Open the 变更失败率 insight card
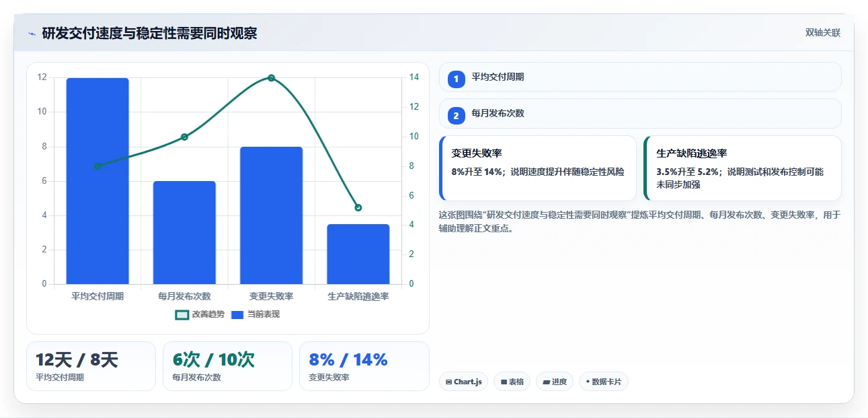Viewport: 868px width, 418px height. pos(538,168)
